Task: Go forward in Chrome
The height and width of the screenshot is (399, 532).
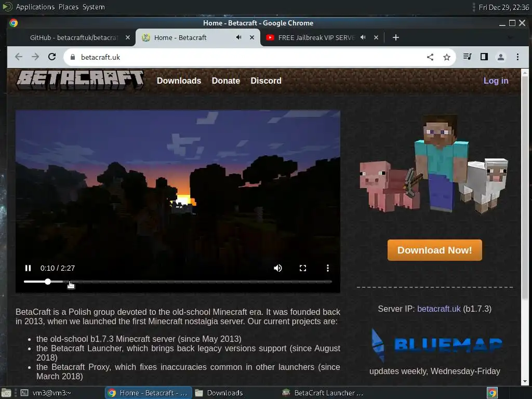Action: point(35,57)
